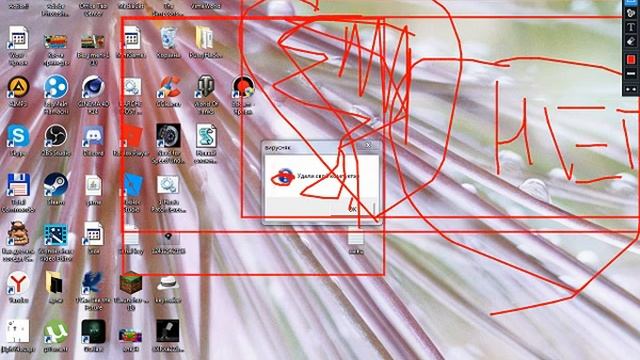Select the Eraser tool in drawing toolbar
Screen dimensions: 640x360
point(631,41)
